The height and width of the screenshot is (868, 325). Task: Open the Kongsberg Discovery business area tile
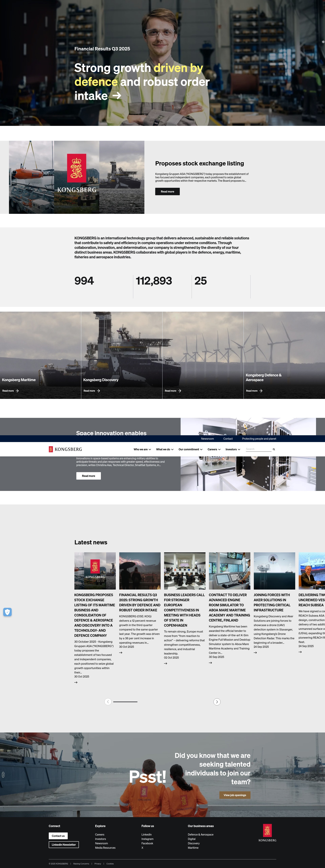coord(122,355)
